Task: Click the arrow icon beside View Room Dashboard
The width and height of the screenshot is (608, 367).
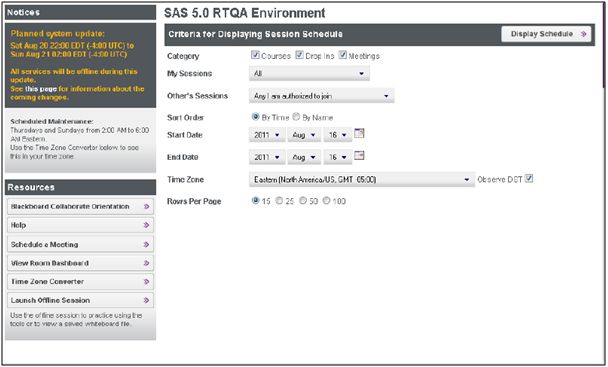Action: pos(147,263)
